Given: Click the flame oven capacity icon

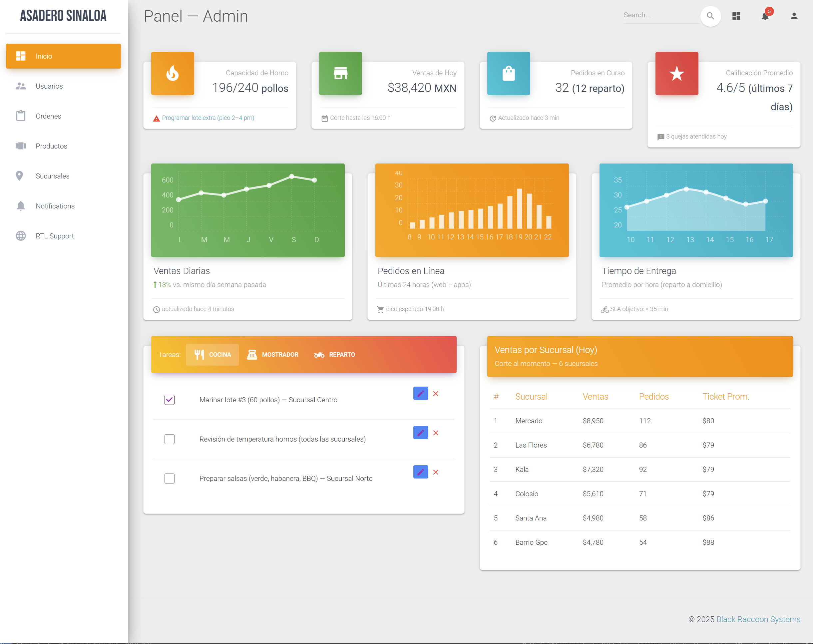Looking at the screenshot, I should (x=172, y=73).
